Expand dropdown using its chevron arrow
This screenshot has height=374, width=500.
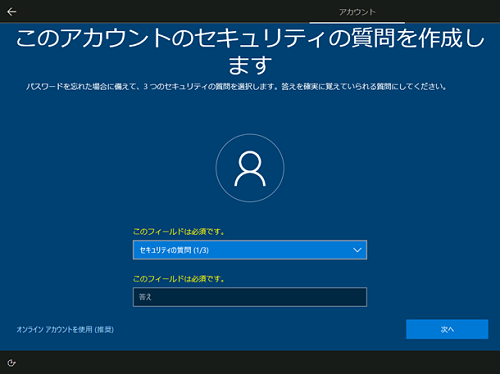click(x=357, y=250)
